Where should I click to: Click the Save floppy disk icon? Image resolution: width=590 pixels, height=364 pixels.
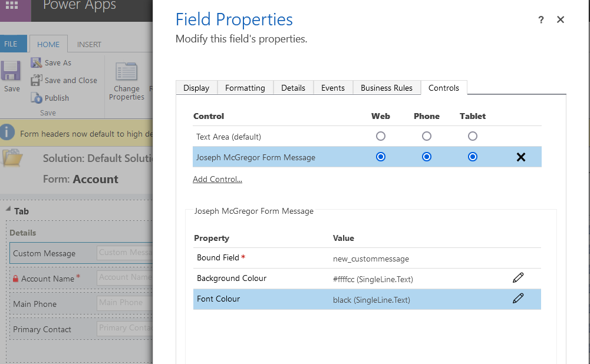click(11, 71)
